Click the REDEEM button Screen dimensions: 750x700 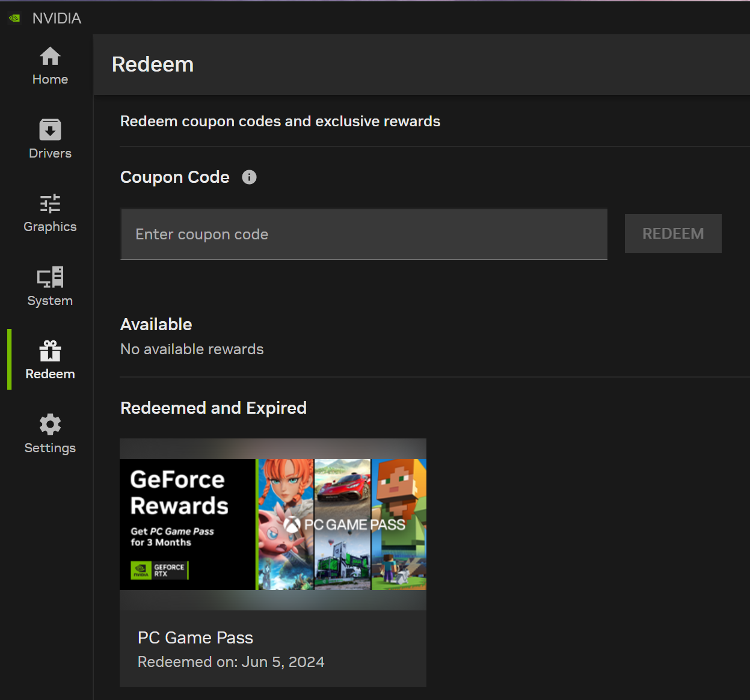pos(673,233)
